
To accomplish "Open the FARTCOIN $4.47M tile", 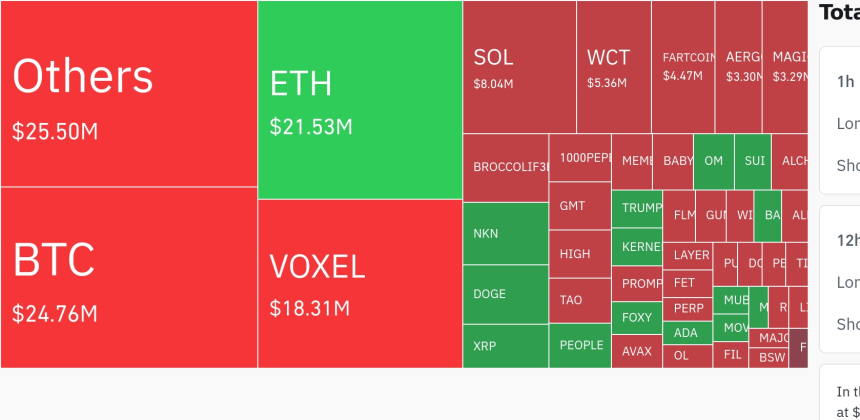I will [x=683, y=67].
